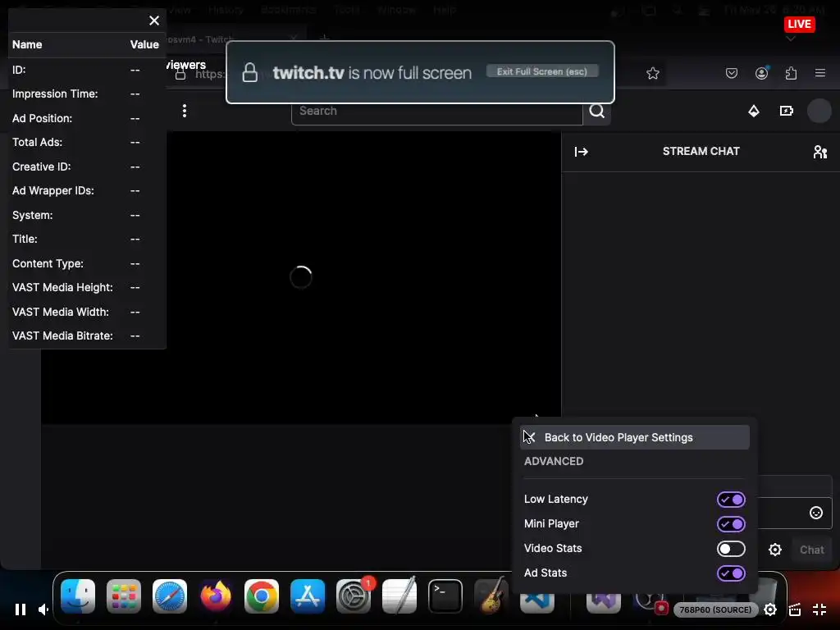Collapse the stream chat panel arrow

pos(582,152)
